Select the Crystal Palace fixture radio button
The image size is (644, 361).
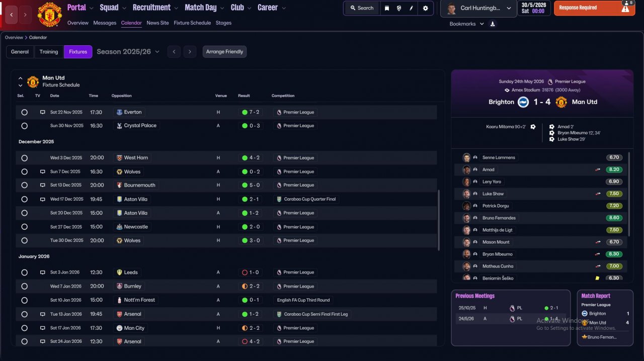(x=24, y=126)
